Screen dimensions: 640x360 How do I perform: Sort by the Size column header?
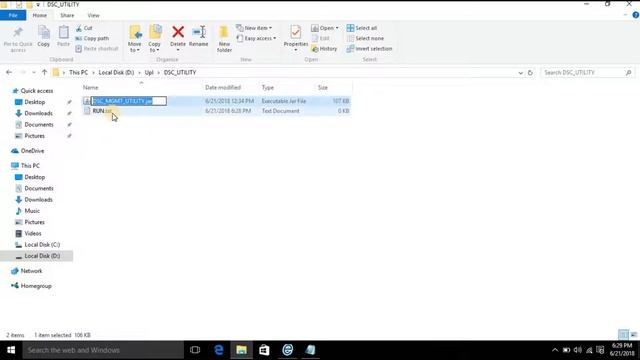pyautogui.click(x=323, y=87)
